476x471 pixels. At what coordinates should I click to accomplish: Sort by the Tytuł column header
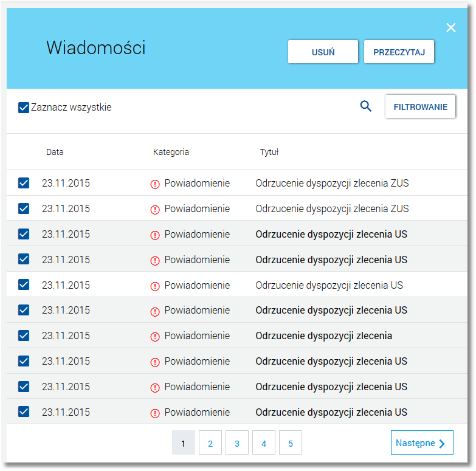[x=269, y=152]
